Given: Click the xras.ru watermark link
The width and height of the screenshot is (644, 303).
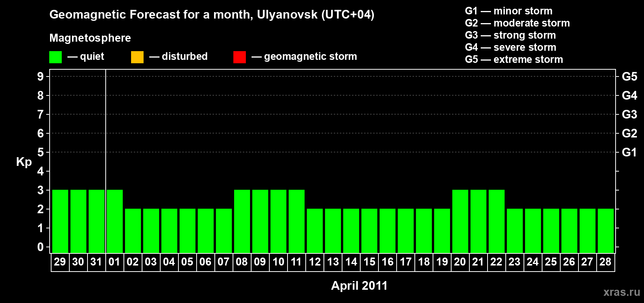Looking at the screenshot, I should (621, 292).
